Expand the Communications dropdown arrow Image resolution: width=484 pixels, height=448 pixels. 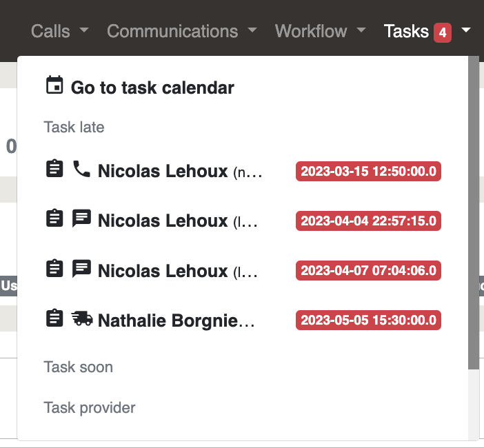(x=252, y=30)
